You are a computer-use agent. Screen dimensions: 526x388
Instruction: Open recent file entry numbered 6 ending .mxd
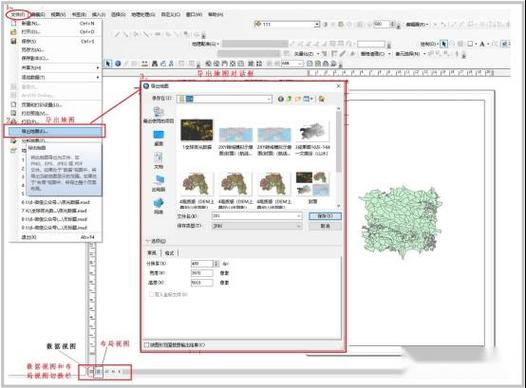pyautogui.click(x=55, y=203)
